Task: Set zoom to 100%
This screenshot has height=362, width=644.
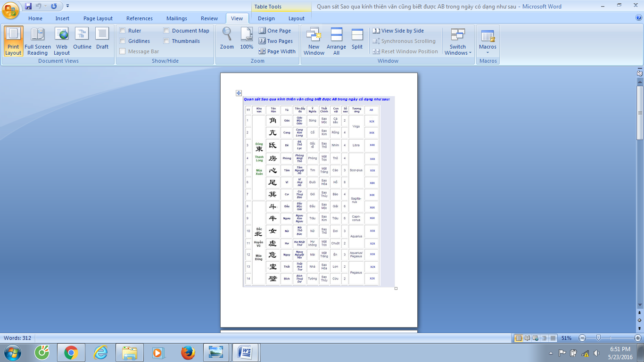Action: [x=247, y=39]
